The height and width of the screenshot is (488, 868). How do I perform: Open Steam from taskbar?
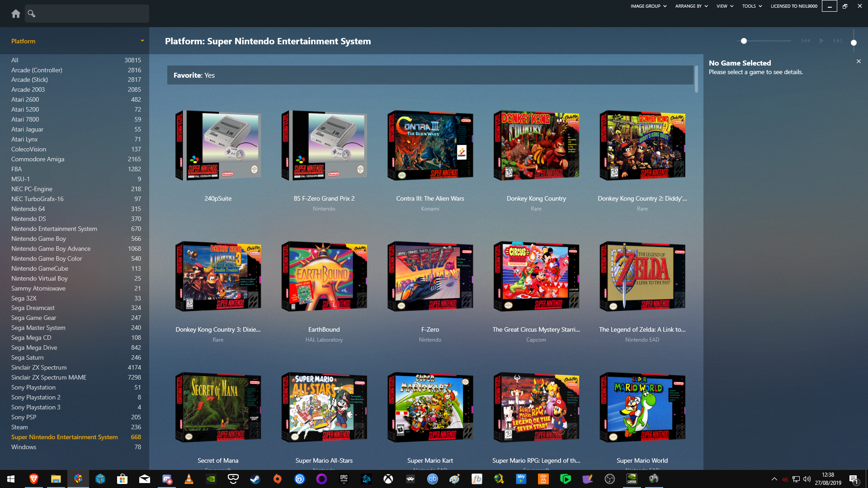tap(255, 479)
